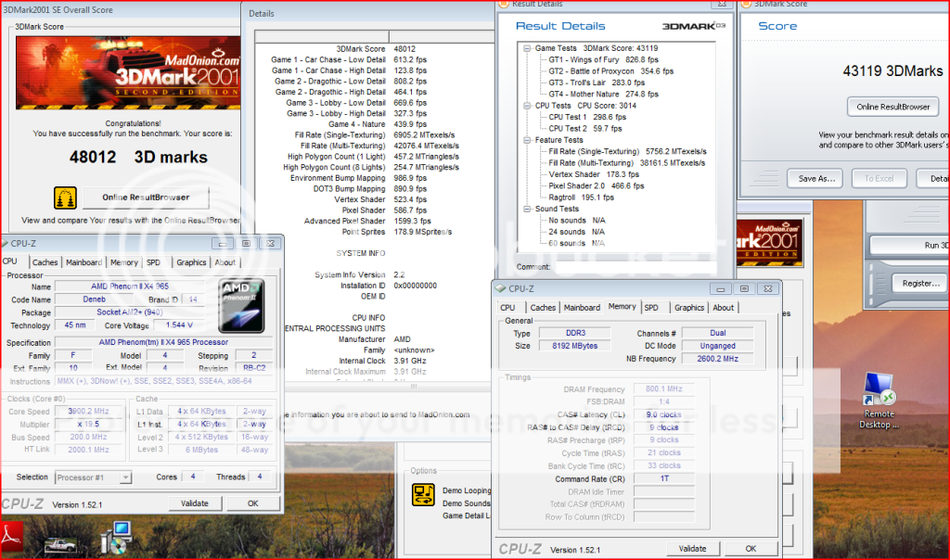
Task: Click the DRAM Frequency 800.1 MHz value
Action: [x=663, y=389]
